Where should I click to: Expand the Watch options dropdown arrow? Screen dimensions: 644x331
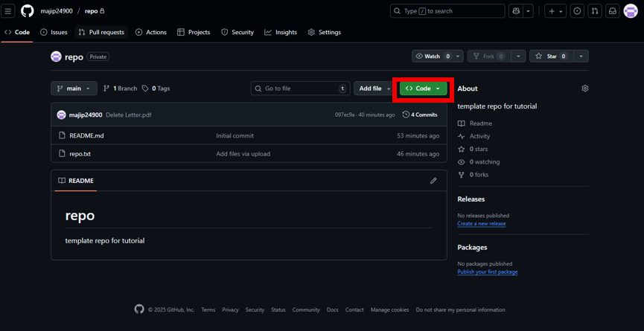pos(459,57)
